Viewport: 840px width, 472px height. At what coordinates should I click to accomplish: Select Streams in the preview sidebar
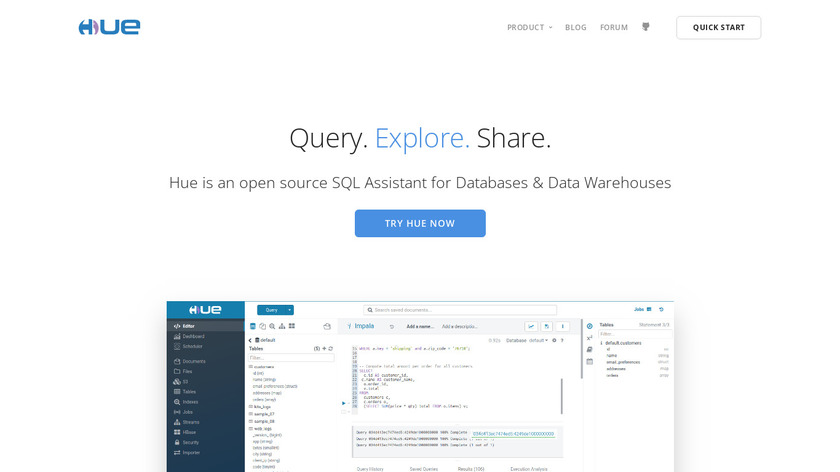pos(186,422)
